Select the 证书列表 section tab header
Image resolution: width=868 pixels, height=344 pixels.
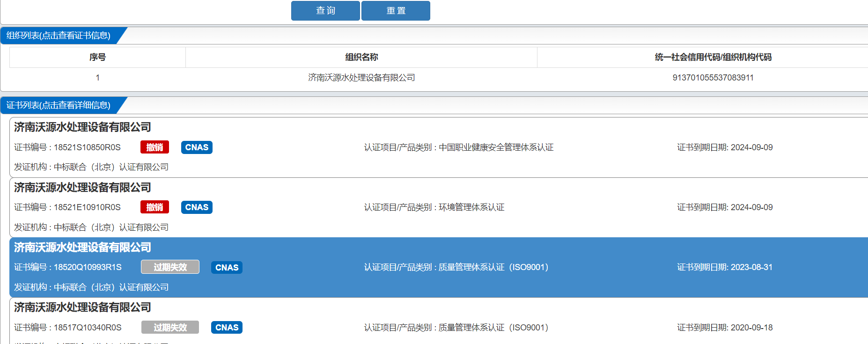59,105
